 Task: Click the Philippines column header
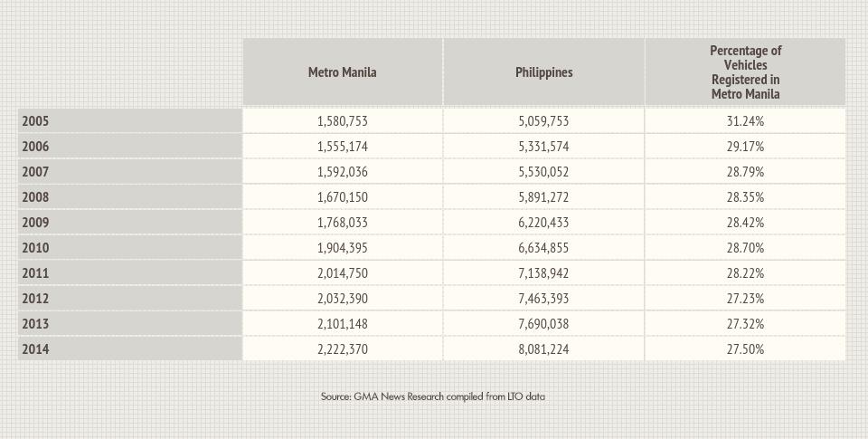[543, 72]
